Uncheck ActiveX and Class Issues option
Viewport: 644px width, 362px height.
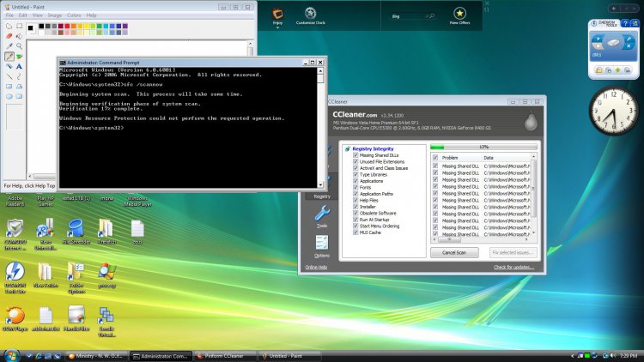click(355, 168)
